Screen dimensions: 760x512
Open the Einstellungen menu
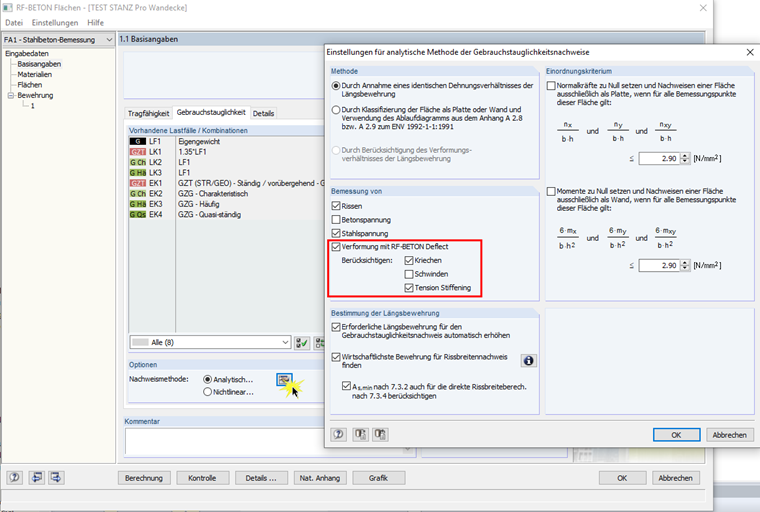(x=55, y=22)
